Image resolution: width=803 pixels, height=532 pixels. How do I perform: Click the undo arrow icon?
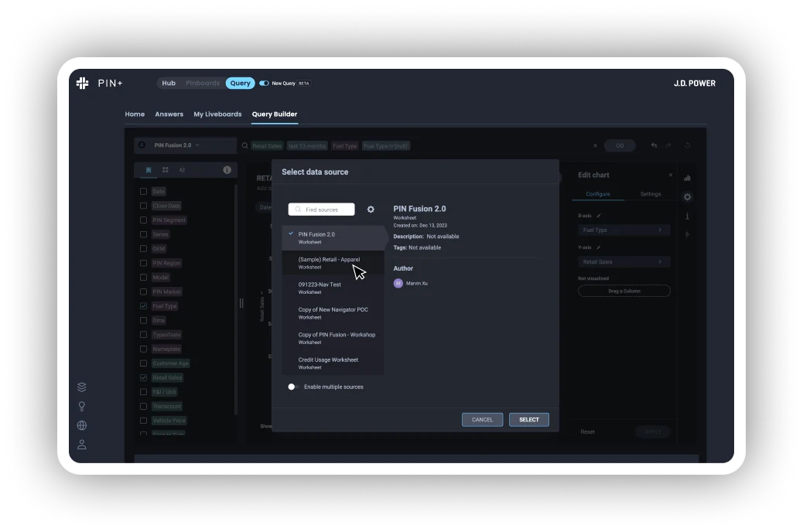click(654, 145)
